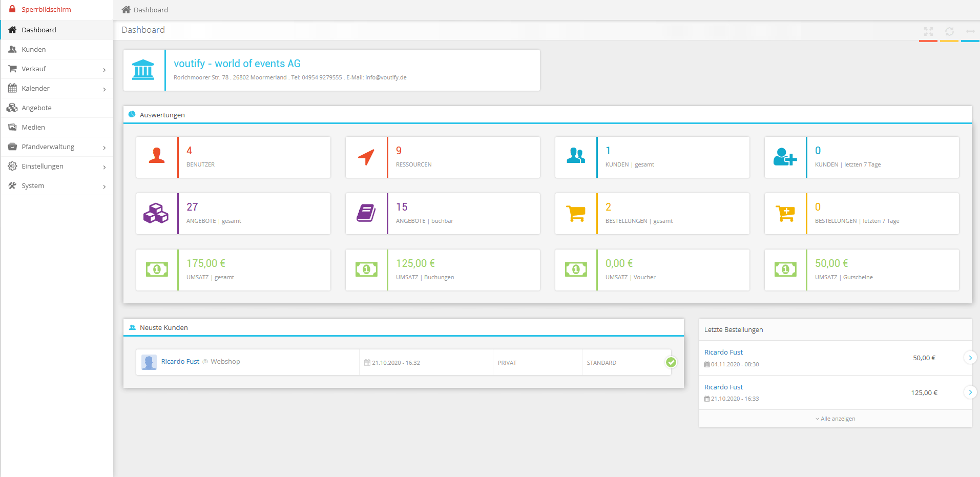The image size is (980, 477).
Task: Click Ricardo Fust's avatar thumbnail
Action: coord(149,362)
